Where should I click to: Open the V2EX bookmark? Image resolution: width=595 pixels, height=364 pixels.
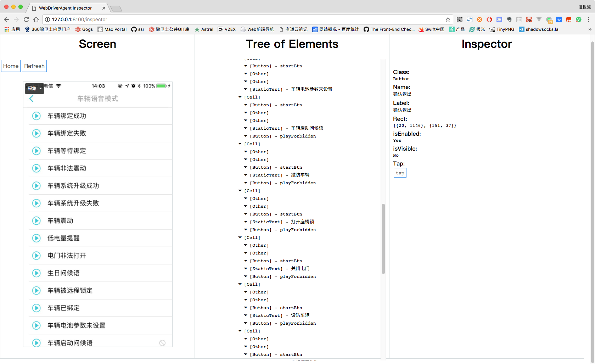pos(227,29)
